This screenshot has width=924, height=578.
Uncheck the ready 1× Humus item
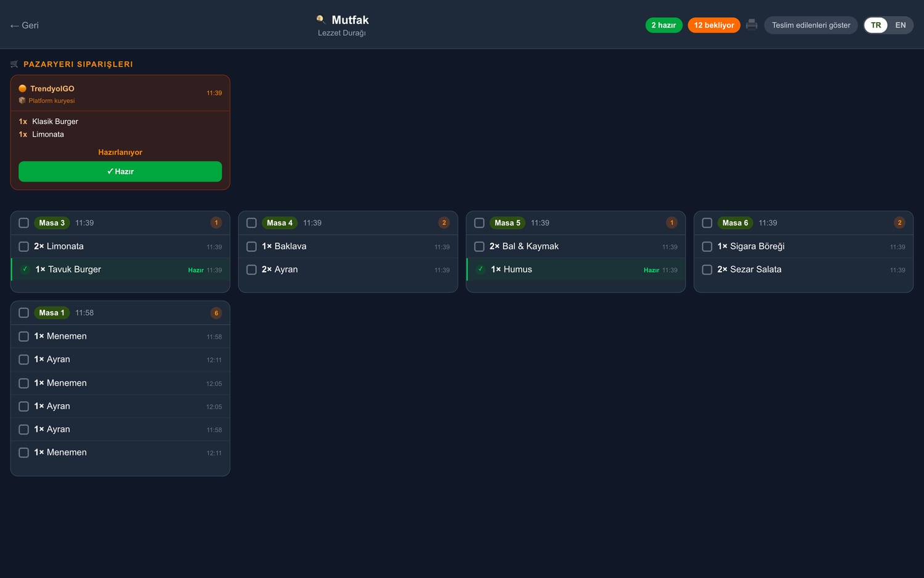click(480, 269)
